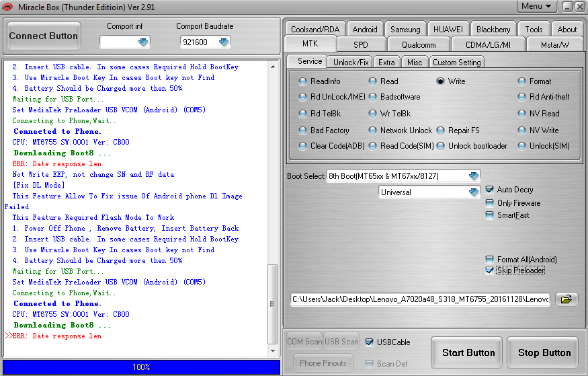Select the ReadInfo radio option

302,81
